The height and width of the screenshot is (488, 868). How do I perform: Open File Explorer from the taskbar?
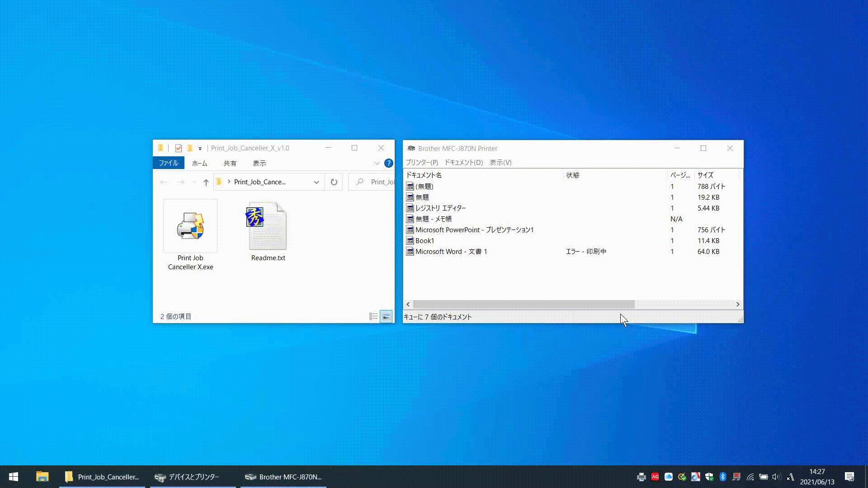[42, 477]
